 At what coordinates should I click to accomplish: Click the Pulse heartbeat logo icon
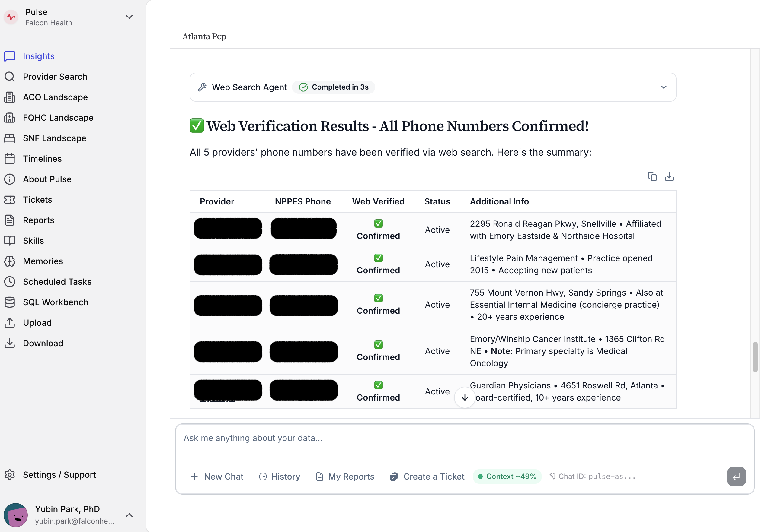point(11,17)
